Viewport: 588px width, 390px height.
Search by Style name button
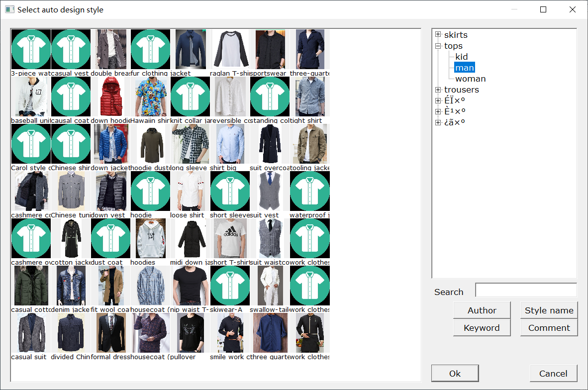pos(549,310)
